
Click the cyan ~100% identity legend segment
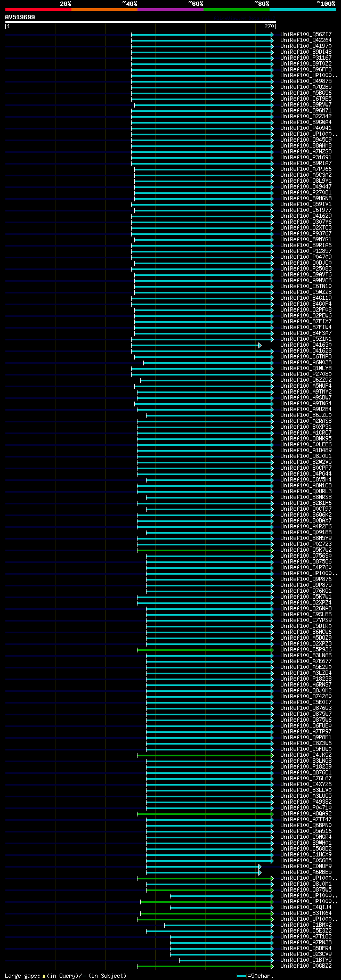pos(303,10)
